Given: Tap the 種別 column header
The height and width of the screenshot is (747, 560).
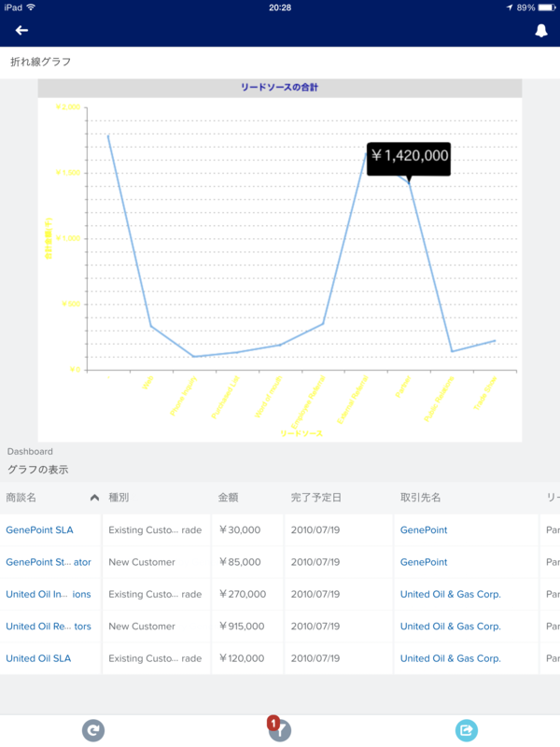Looking at the screenshot, I should [119, 498].
